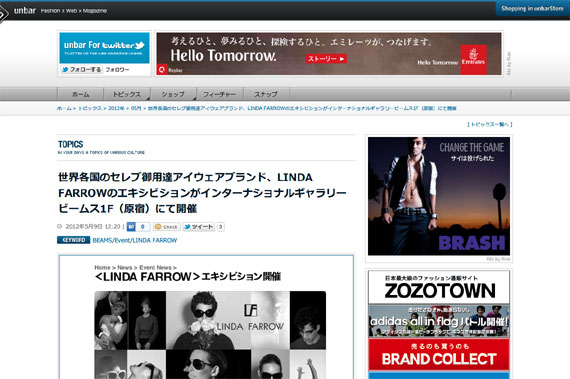
Task: Open the ホーム navigation tab
Action: [x=80, y=94]
